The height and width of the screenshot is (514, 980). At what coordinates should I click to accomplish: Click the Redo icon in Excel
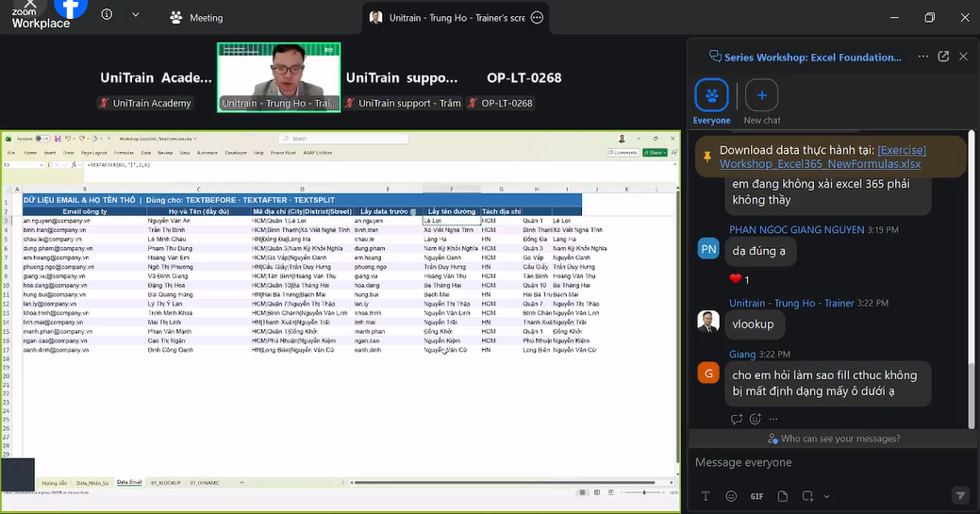[x=82, y=139]
